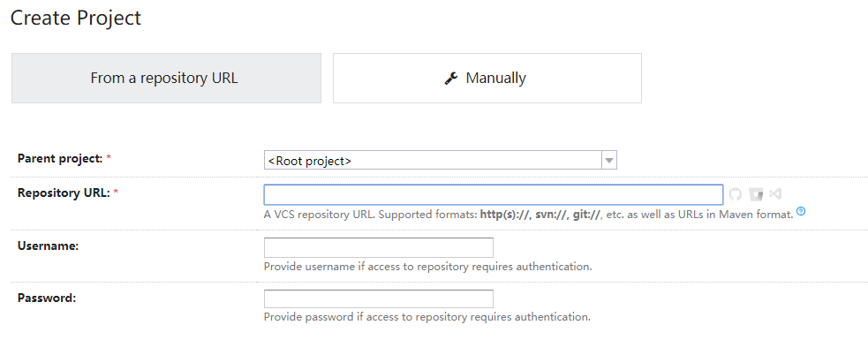Select the Root project combo box
The height and width of the screenshot is (355, 868).
click(433, 161)
